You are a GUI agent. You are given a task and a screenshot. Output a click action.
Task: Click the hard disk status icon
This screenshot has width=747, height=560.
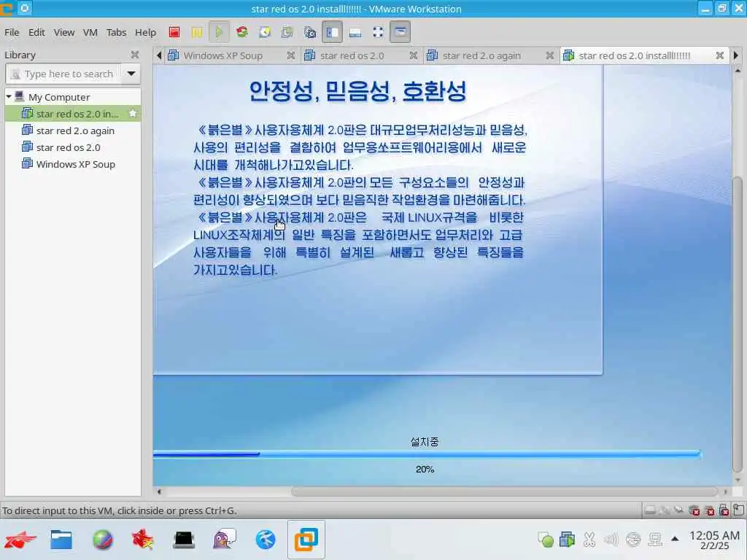(650, 510)
